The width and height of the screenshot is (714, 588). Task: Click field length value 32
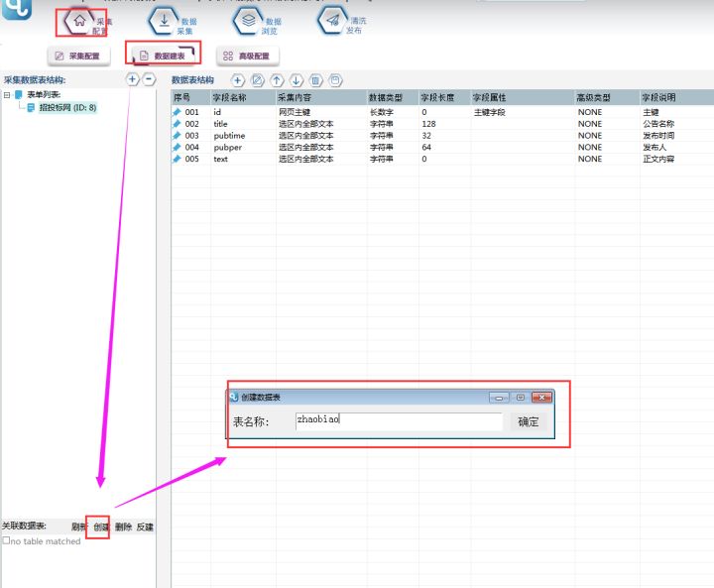pos(426,136)
